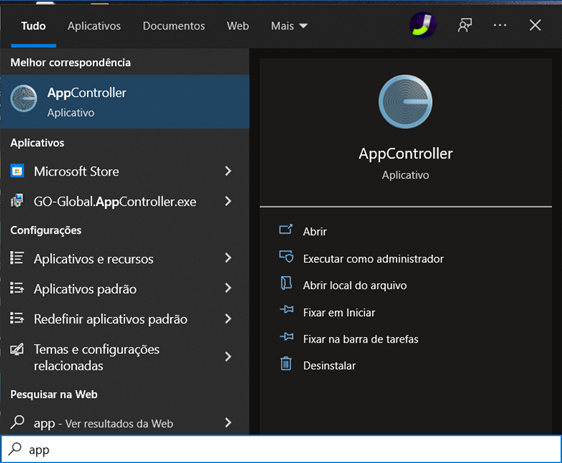This screenshot has height=463, width=562.
Task: Click the Fixar na barra de tarefas pin icon
Action: point(286,336)
